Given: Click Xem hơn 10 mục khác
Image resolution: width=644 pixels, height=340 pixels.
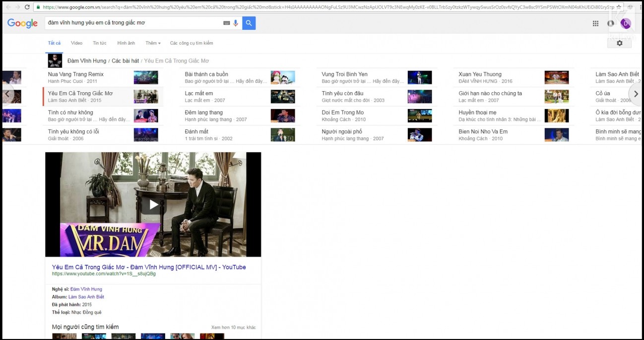Looking at the screenshot, I should pyautogui.click(x=234, y=328).
